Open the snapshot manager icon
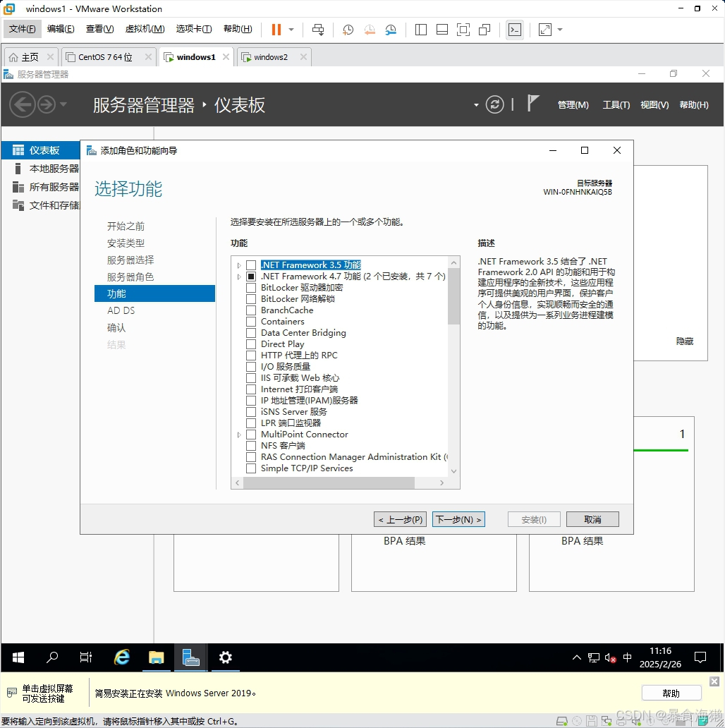This screenshot has height=728, width=725. (391, 30)
